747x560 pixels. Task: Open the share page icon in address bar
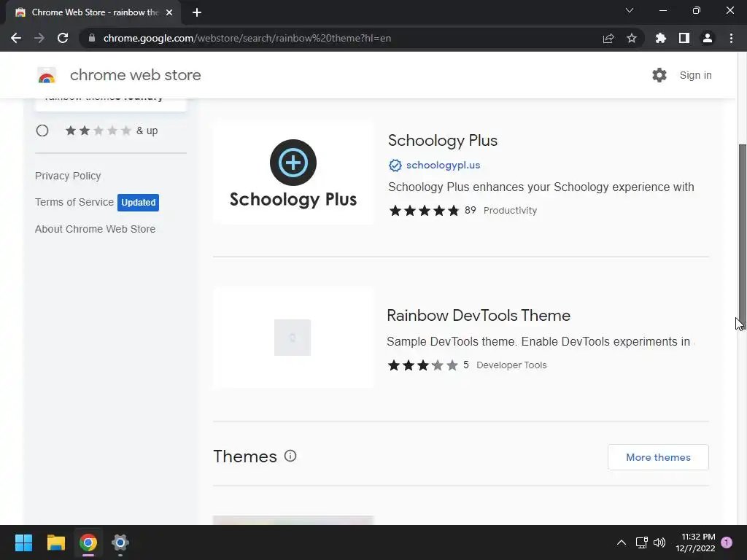click(x=608, y=38)
